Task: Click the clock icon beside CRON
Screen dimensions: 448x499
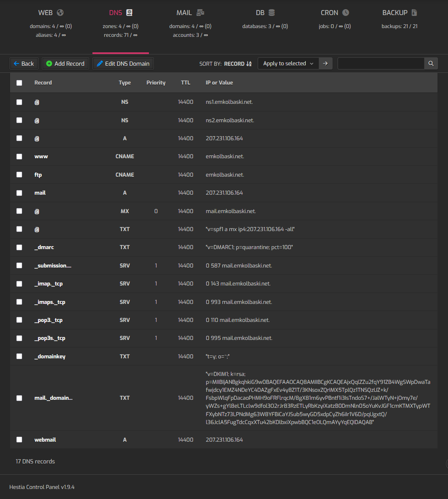Action: (x=346, y=13)
